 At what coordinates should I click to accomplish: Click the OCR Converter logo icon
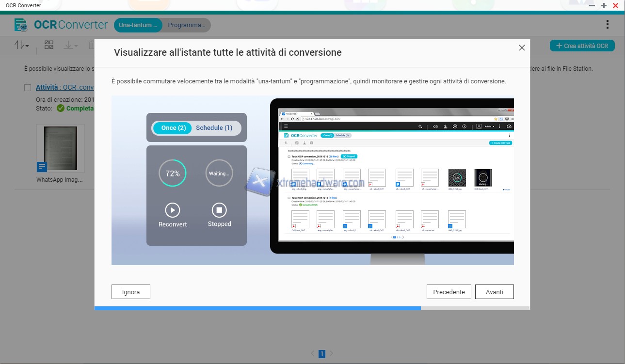click(21, 25)
